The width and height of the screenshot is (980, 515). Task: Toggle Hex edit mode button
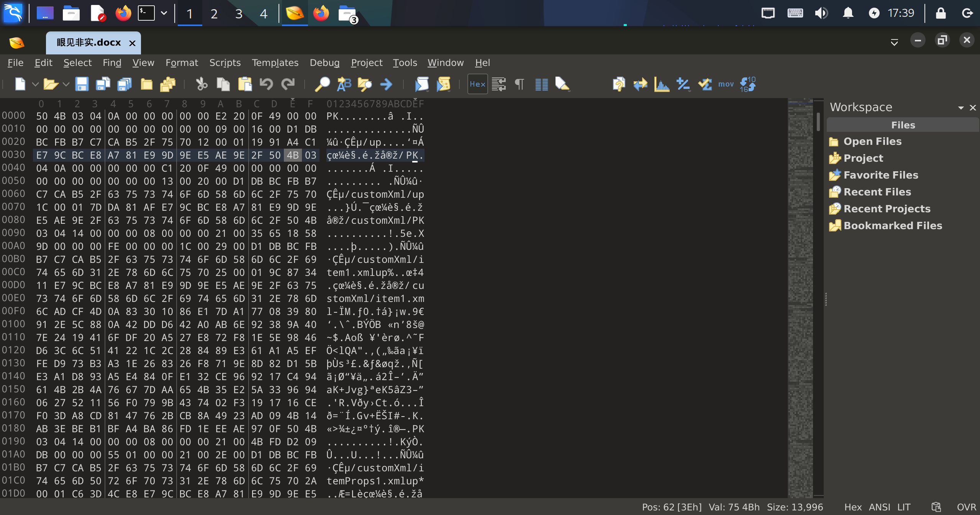click(477, 84)
